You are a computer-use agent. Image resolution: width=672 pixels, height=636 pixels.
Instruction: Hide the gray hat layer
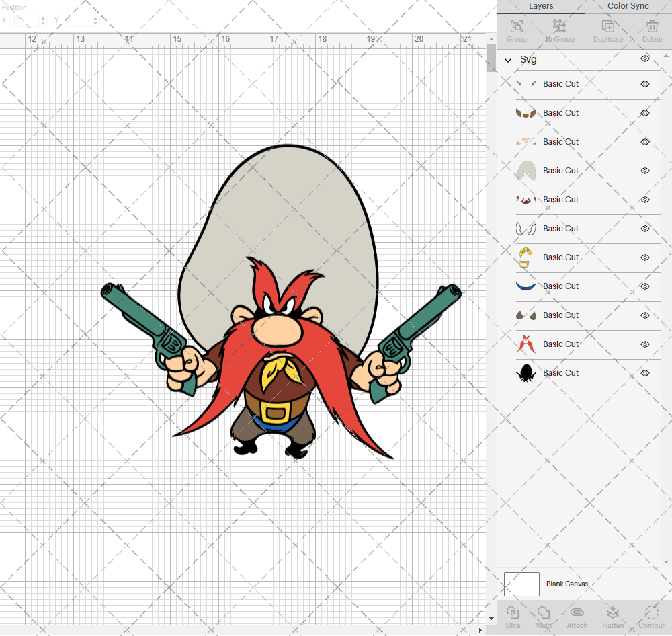[x=645, y=171]
